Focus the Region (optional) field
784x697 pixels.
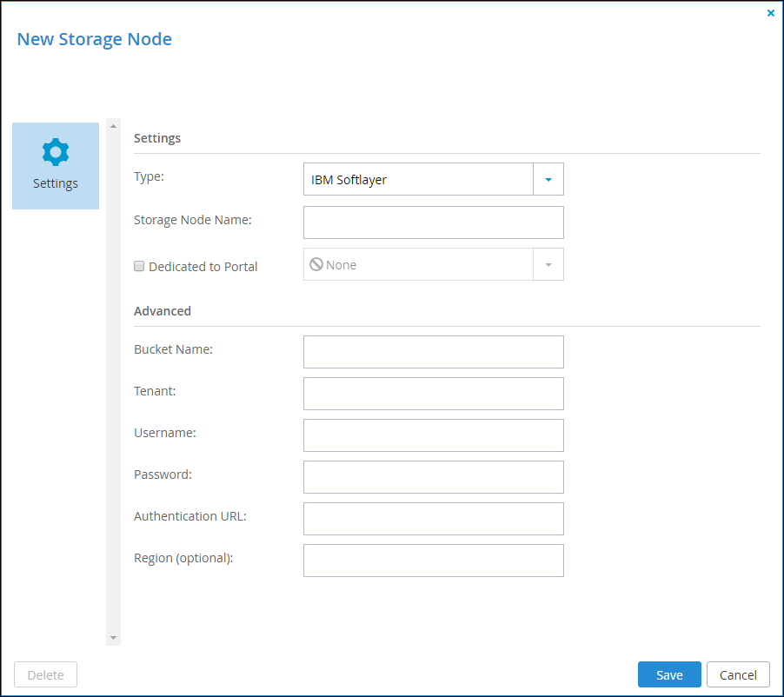coord(434,561)
